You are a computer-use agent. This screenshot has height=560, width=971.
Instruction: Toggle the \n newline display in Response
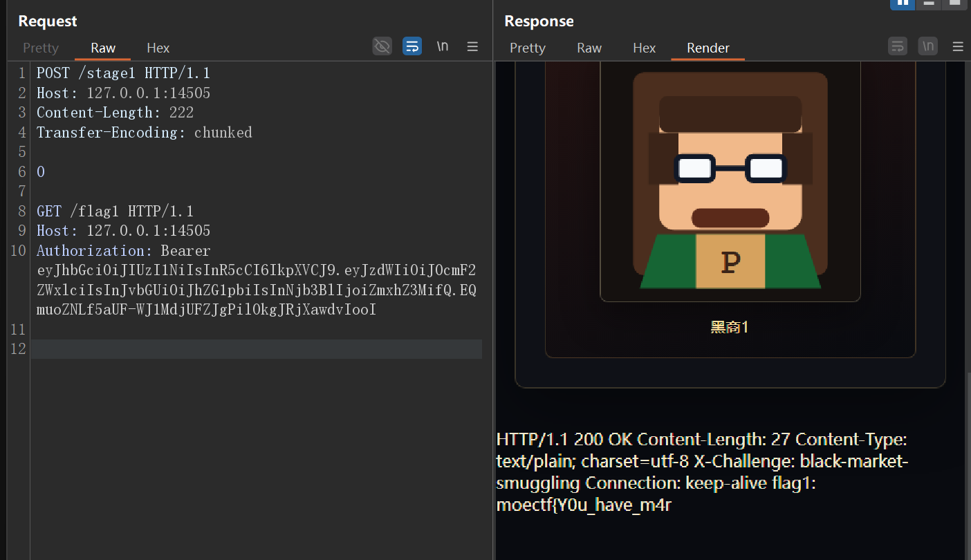click(928, 46)
